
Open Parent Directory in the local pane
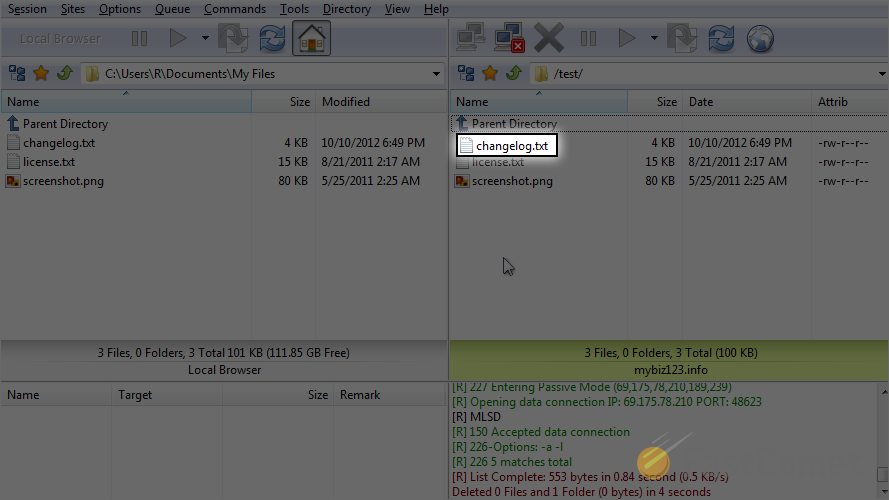65,124
